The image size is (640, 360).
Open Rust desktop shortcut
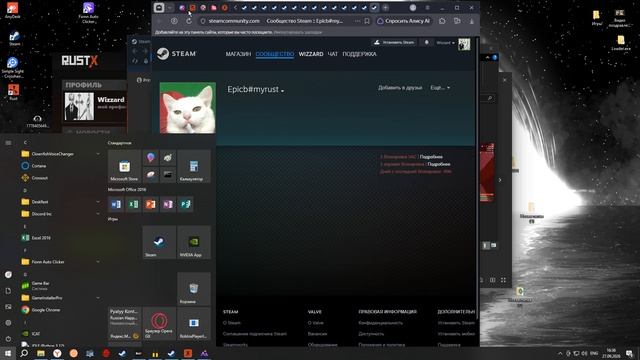click(13, 92)
